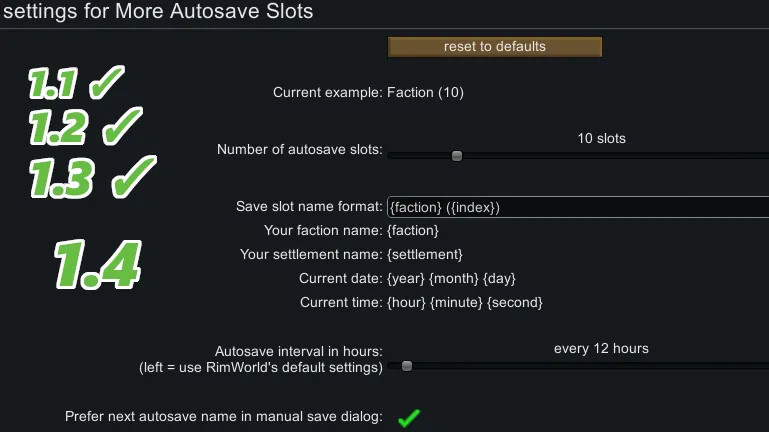Click the {year} {month} {day} hint text

(x=451, y=278)
